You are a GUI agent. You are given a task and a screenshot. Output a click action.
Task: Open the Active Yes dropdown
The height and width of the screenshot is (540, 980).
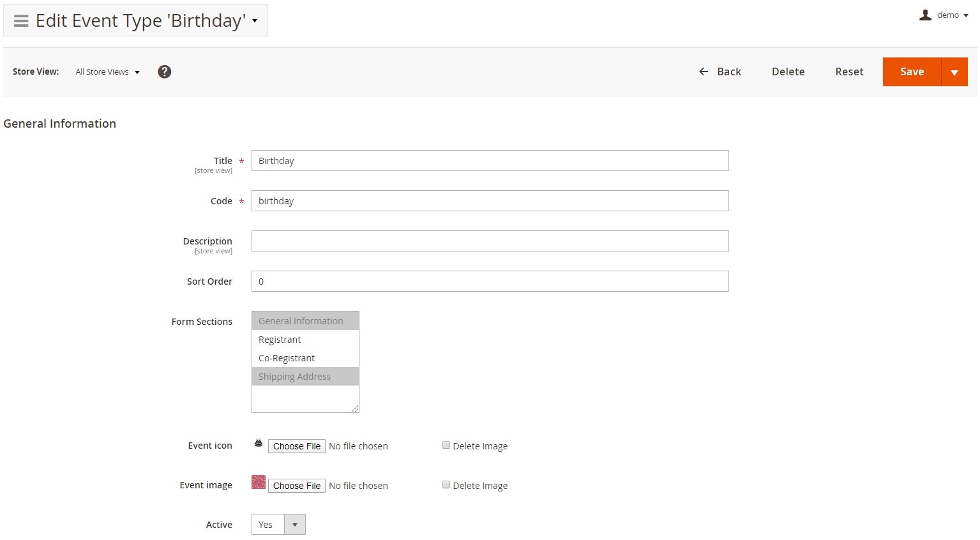point(278,524)
